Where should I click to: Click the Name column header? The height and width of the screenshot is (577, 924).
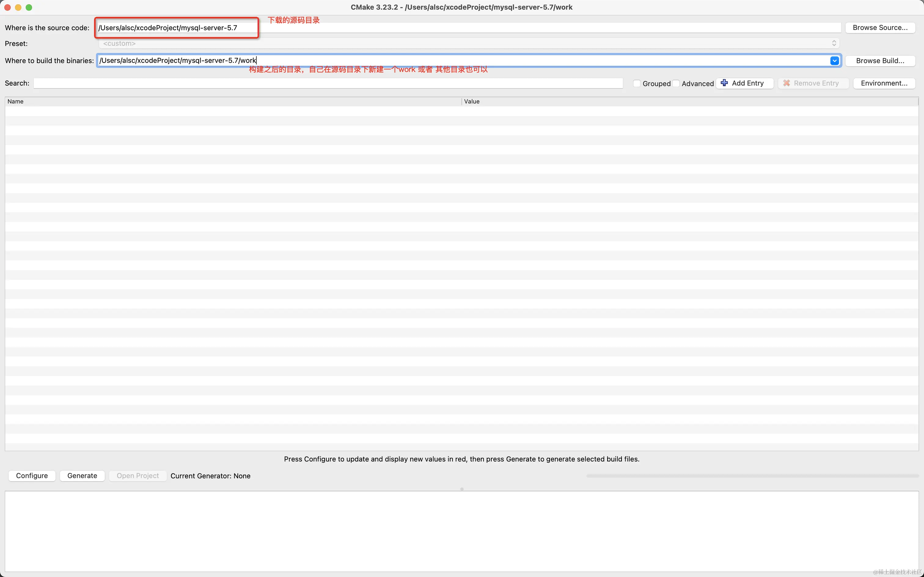point(15,101)
